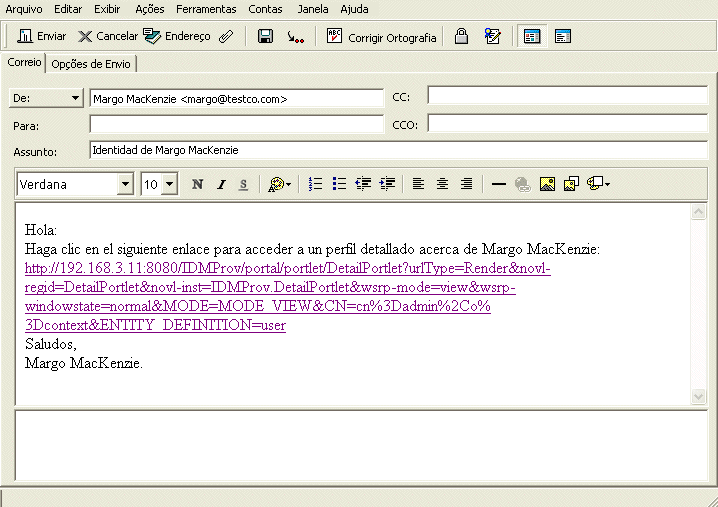Cancel the message with Cancelar
Screen dimensions: 718x507
(x=108, y=36)
